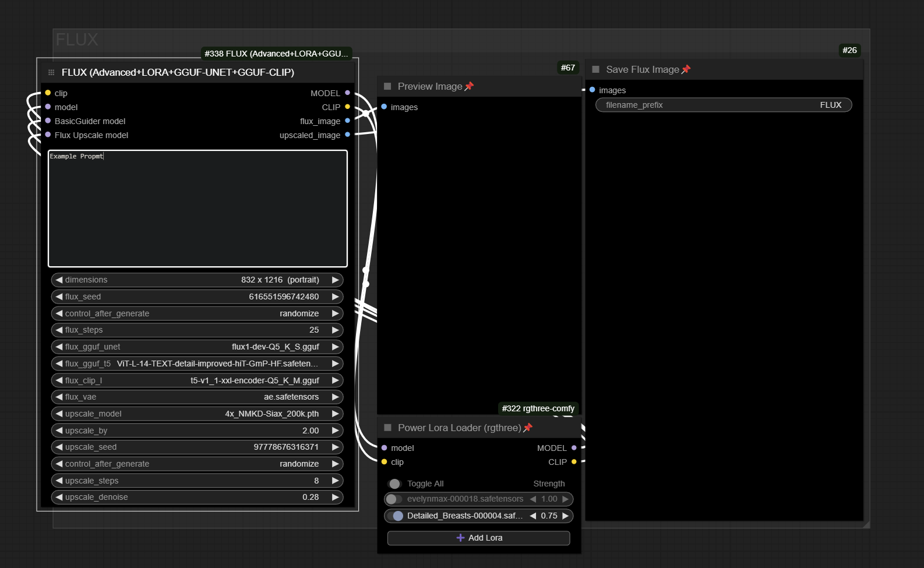The width and height of the screenshot is (924, 568).
Task: Disable the Detailed_Breasts lora toggle
Action: point(395,516)
